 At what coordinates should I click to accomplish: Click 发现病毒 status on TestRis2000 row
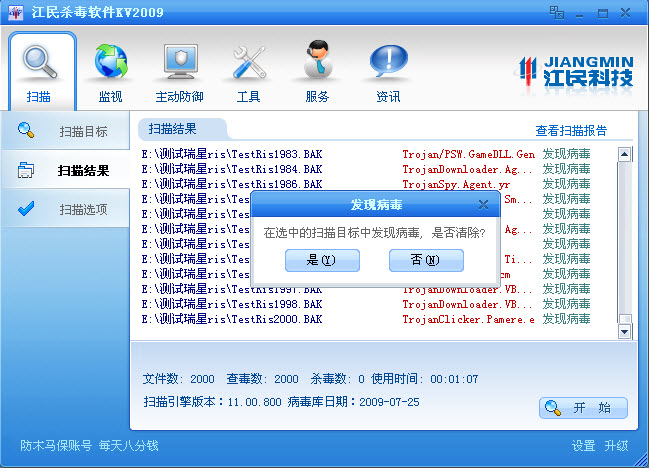[x=566, y=319]
